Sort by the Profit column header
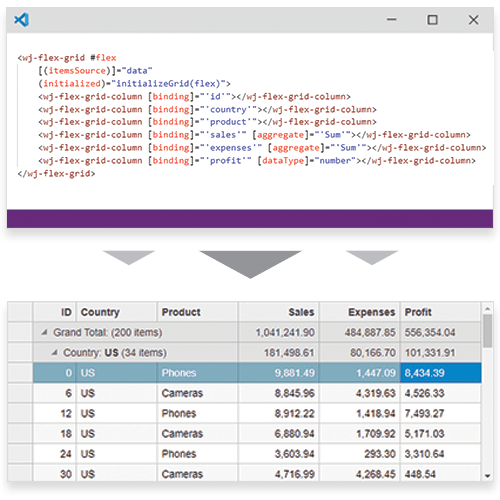The height and width of the screenshot is (500, 500). coord(441,312)
